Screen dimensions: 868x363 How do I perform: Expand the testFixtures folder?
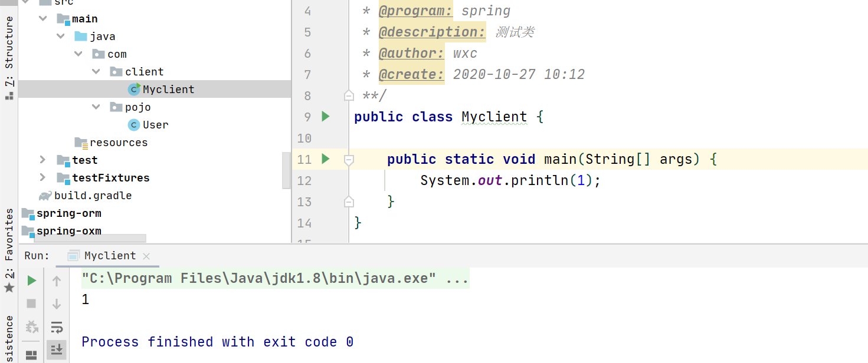[42, 178]
